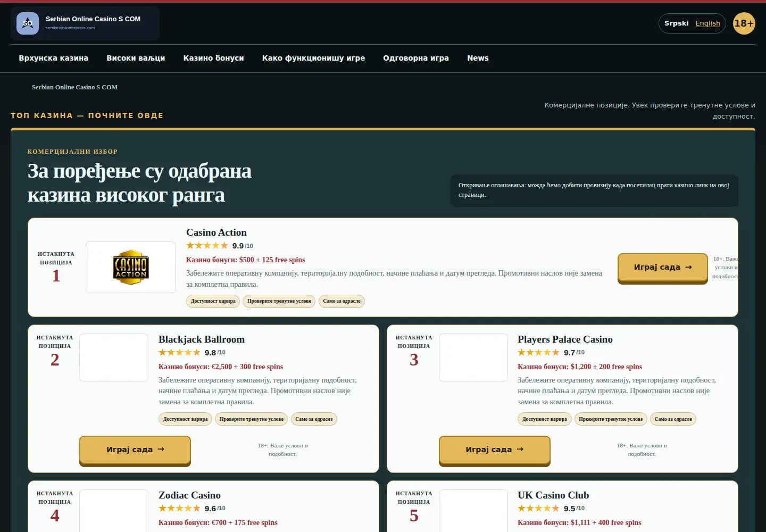Image resolution: width=766 pixels, height=532 pixels.
Task: Click Blackjack Ballroom star rating
Action: 179,353
